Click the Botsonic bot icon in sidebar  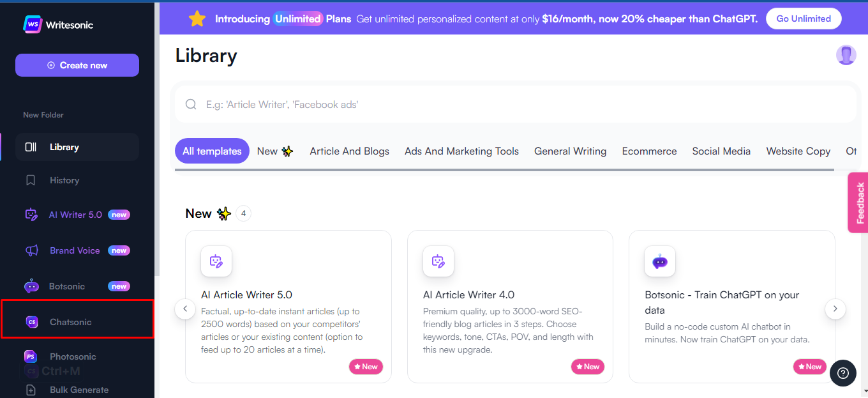[31, 286]
